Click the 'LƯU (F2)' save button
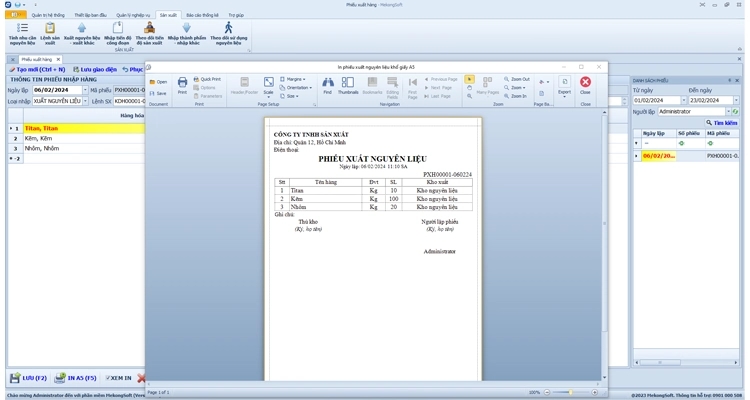Viewport: 750px width, 400px height. [x=28, y=378]
